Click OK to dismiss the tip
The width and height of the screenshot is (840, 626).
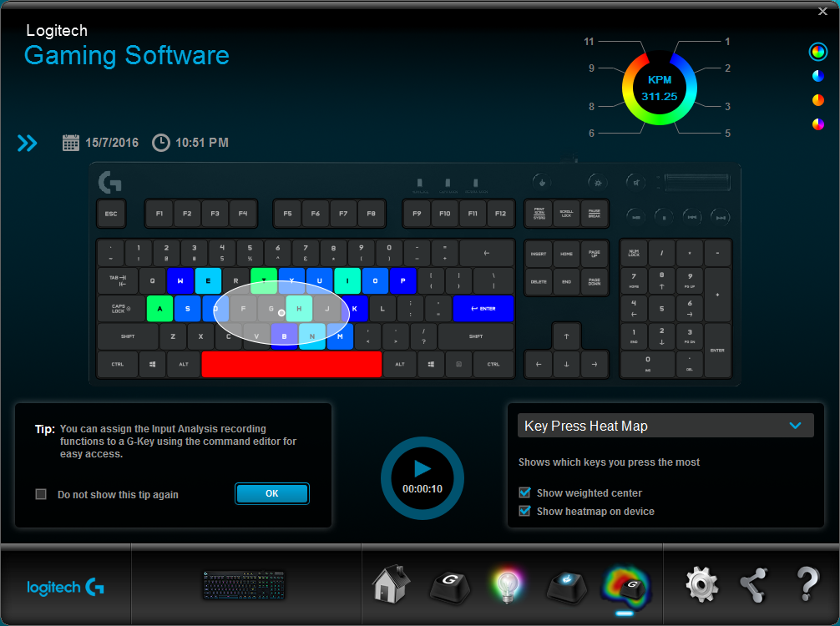click(x=272, y=494)
